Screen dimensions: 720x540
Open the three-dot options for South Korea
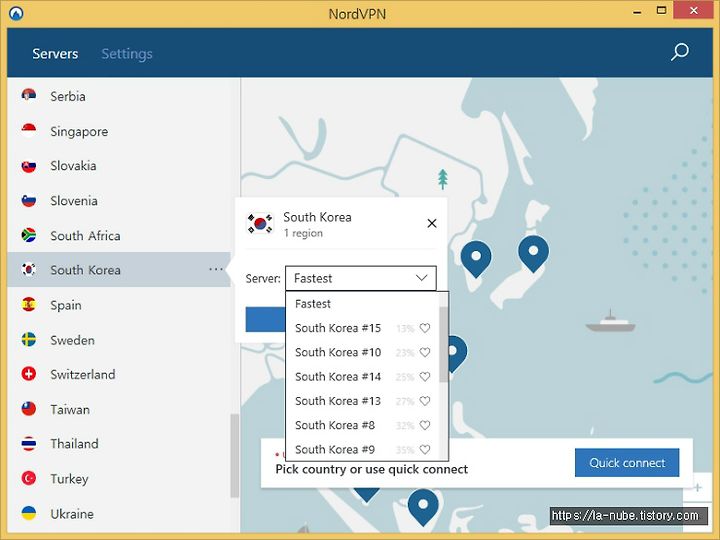215,269
